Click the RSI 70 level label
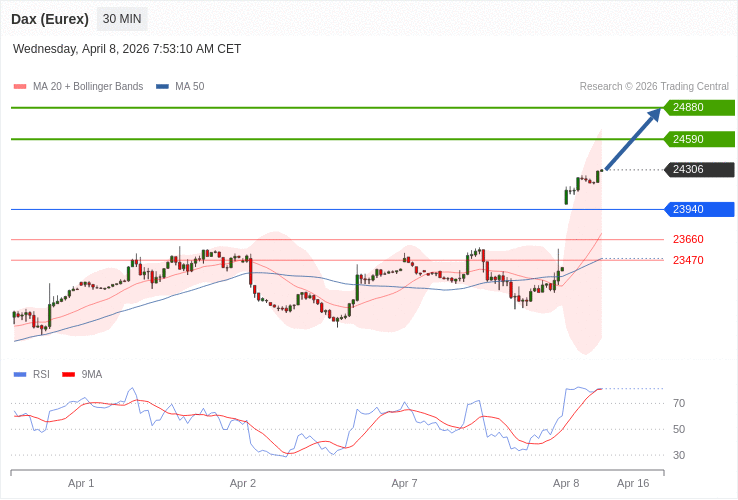The width and height of the screenshot is (738, 500). (x=679, y=403)
